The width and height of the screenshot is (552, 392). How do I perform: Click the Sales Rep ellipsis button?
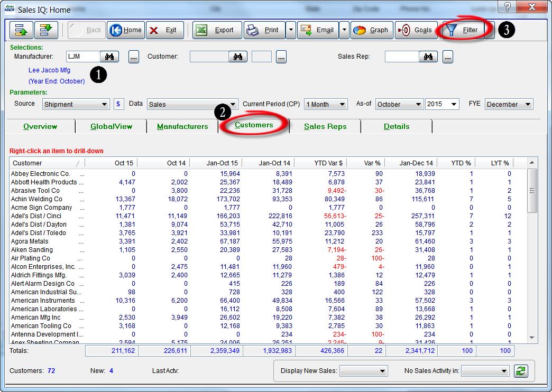coord(447,57)
